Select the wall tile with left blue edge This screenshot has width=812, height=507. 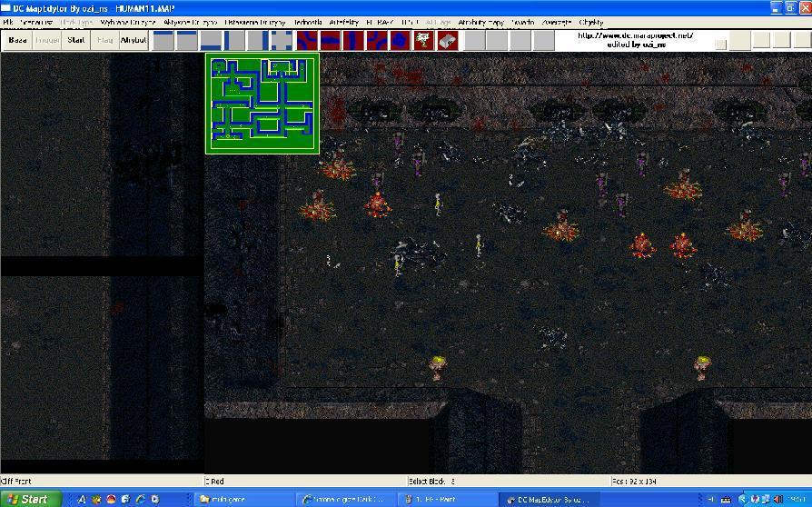coord(234,40)
